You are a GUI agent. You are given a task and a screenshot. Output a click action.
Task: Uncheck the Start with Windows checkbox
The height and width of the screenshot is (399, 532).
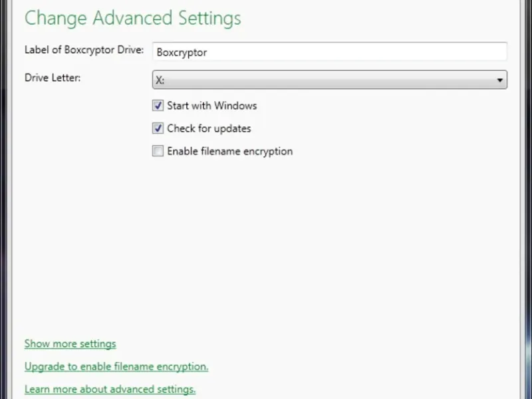click(x=158, y=106)
